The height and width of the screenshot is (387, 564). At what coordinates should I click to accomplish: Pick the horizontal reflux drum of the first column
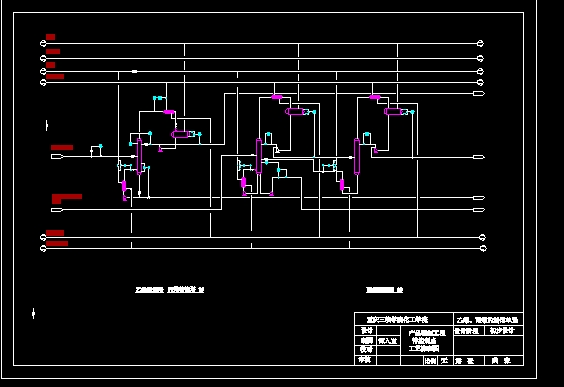pos(180,134)
